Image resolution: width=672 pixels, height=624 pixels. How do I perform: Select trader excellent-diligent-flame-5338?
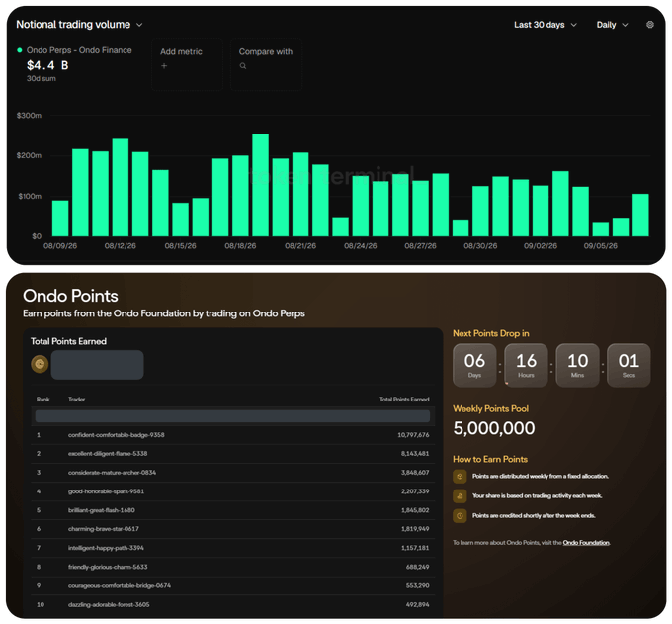pos(108,454)
